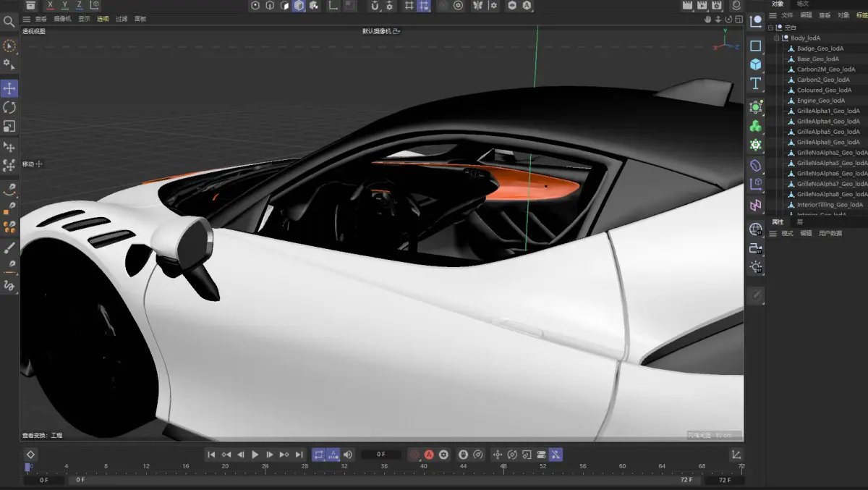Toggle the Y axis lock
Screen dimensions: 868x490
64,5
